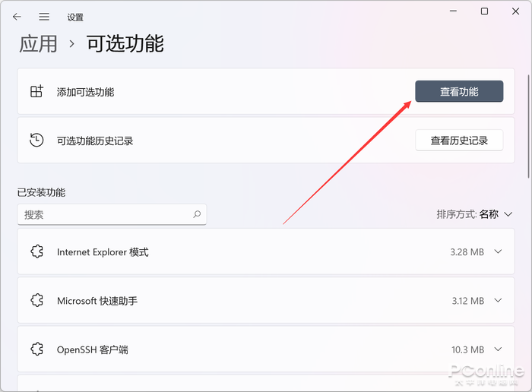Expand the Internet Explorer 模式 details chevron

[x=499, y=251]
